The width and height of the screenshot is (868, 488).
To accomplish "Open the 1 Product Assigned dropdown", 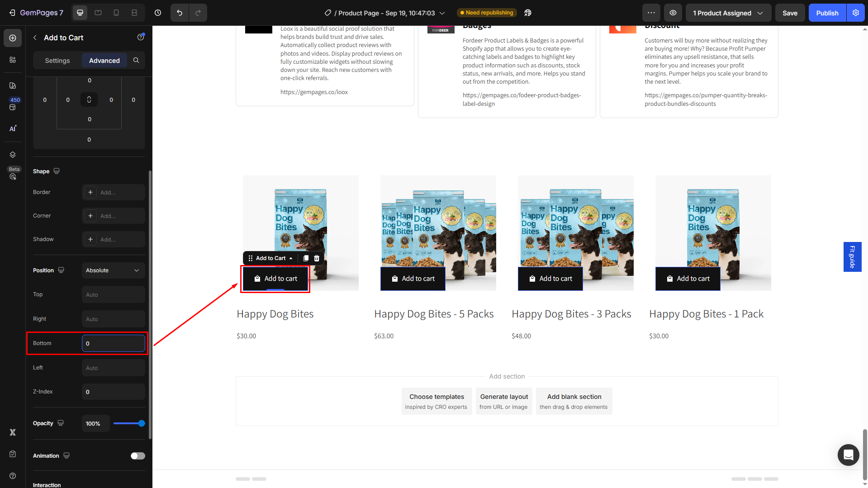I will point(728,13).
